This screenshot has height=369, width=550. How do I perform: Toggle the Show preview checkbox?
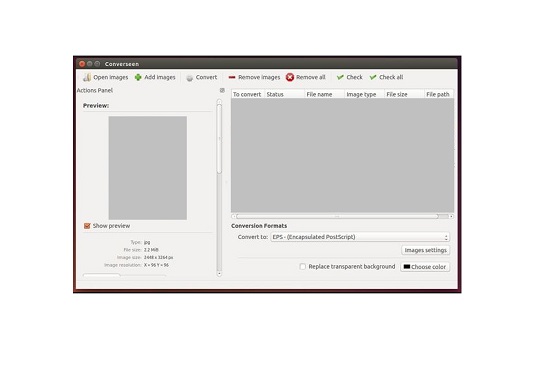pos(87,226)
